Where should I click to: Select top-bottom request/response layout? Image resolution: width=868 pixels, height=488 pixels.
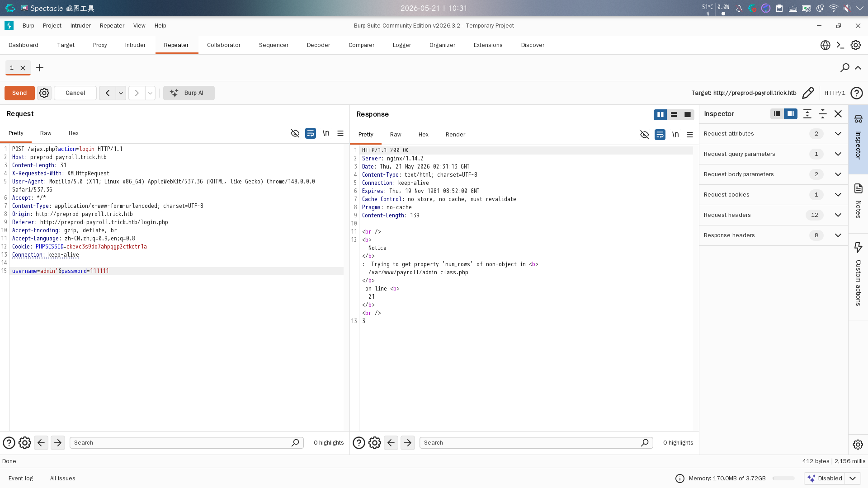pos(674,115)
